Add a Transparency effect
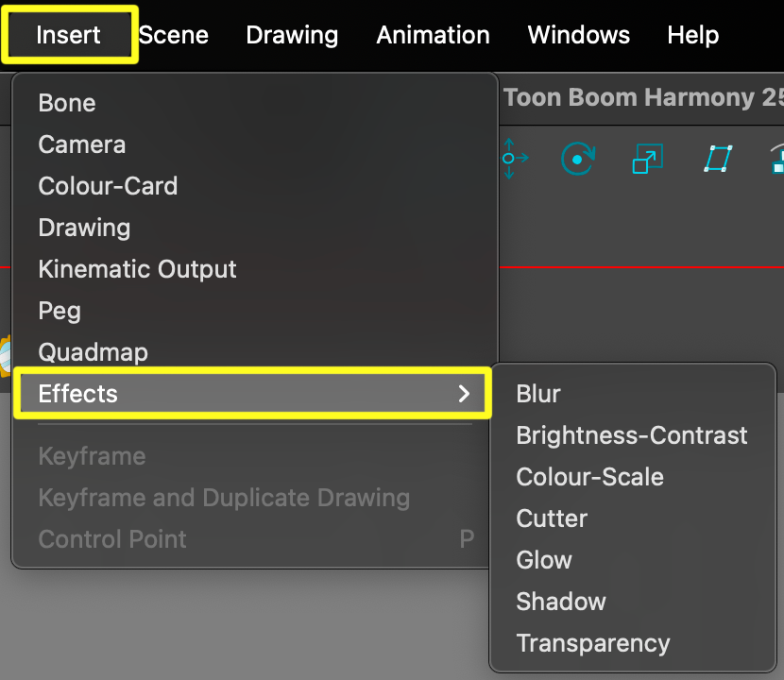This screenshot has height=680, width=784. pos(592,642)
